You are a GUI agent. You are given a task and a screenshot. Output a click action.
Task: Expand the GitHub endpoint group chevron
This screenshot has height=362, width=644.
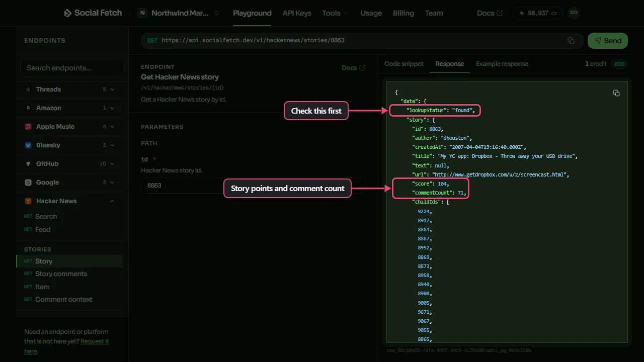click(112, 164)
